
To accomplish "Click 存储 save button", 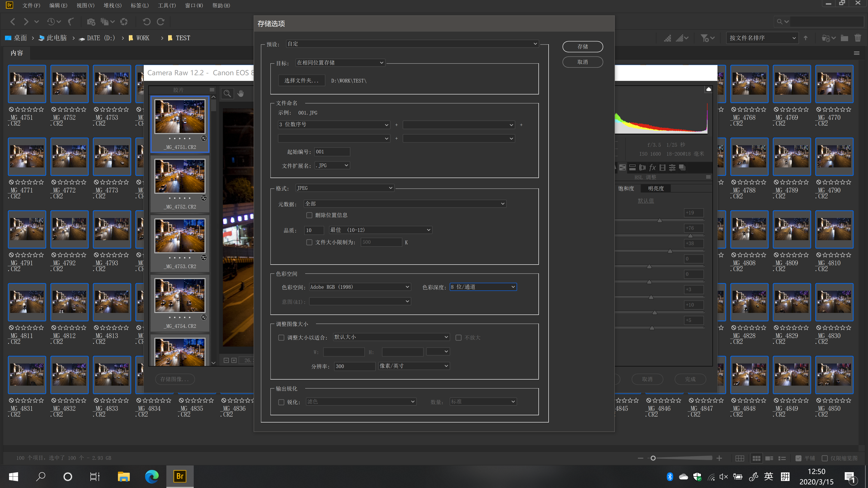I will (583, 47).
